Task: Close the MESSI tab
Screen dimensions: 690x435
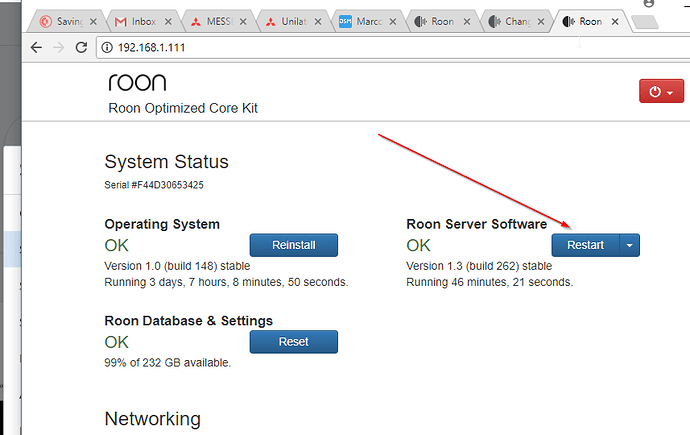Action: (x=243, y=22)
